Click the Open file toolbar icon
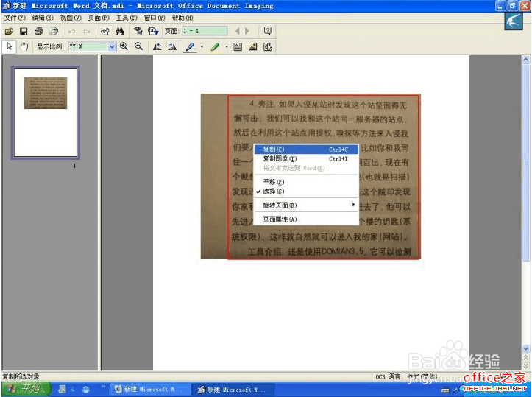Screen dimensions: 532x397 9,32
